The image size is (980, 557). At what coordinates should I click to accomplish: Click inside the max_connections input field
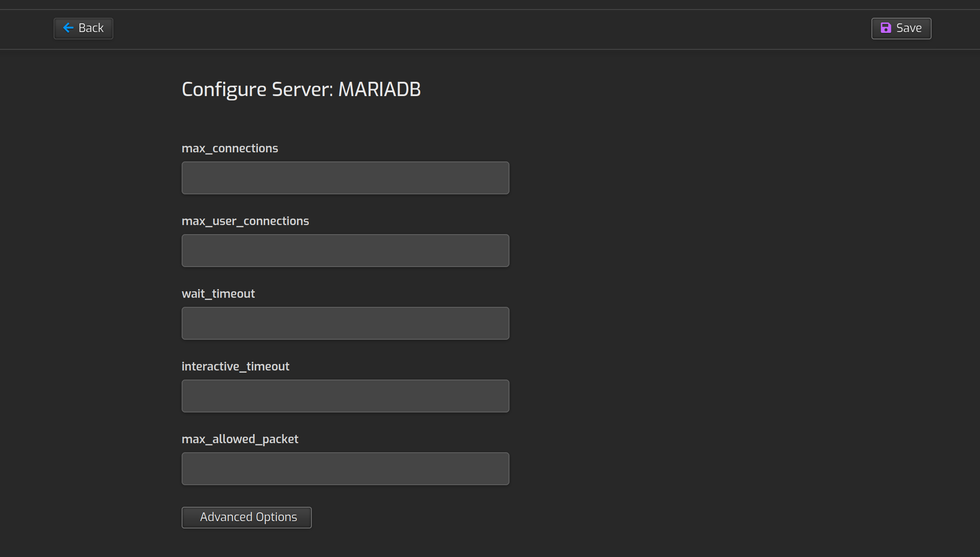coord(345,177)
